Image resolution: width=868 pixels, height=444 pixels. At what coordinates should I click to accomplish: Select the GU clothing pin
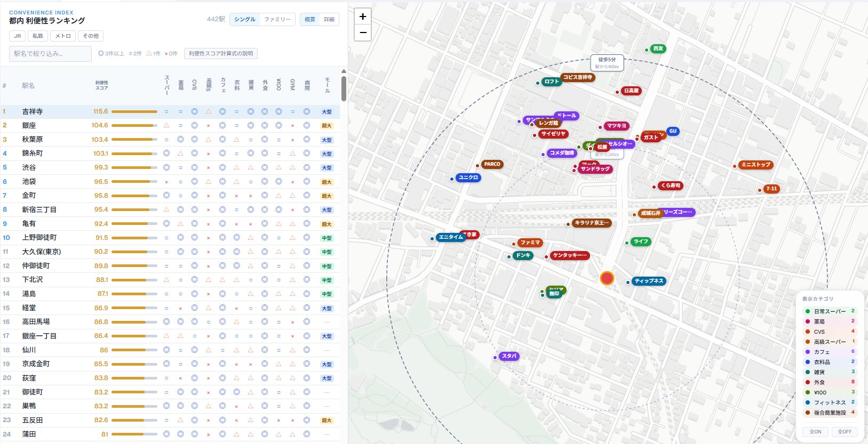(673, 131)
